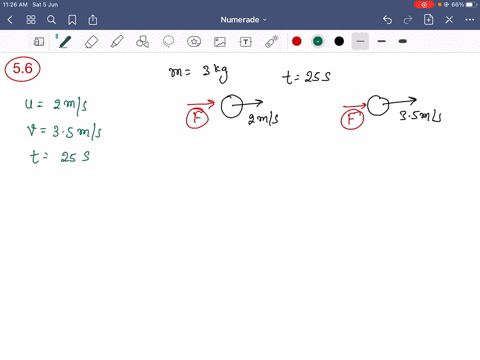Select the Text box tool
The height and width of the screenshot is (360, 480).
click(x=245, y=42)
